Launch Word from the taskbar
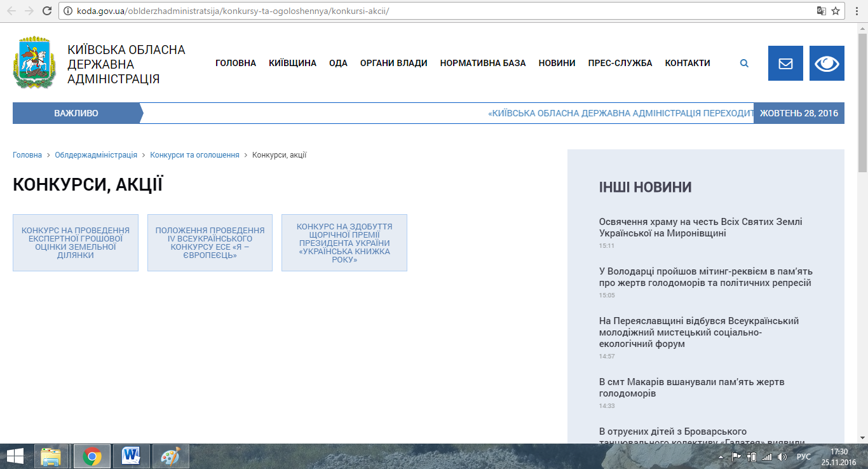868x469 pixels. point(131,456)
